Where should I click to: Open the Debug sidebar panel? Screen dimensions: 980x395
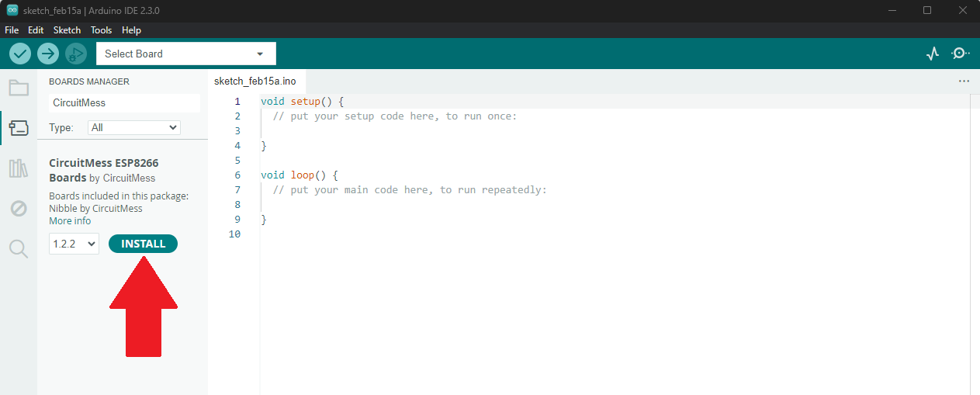(x=19, y=208)
